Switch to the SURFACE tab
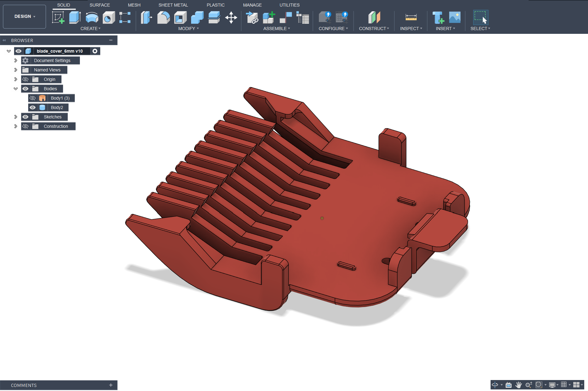 tap(100, 5)
